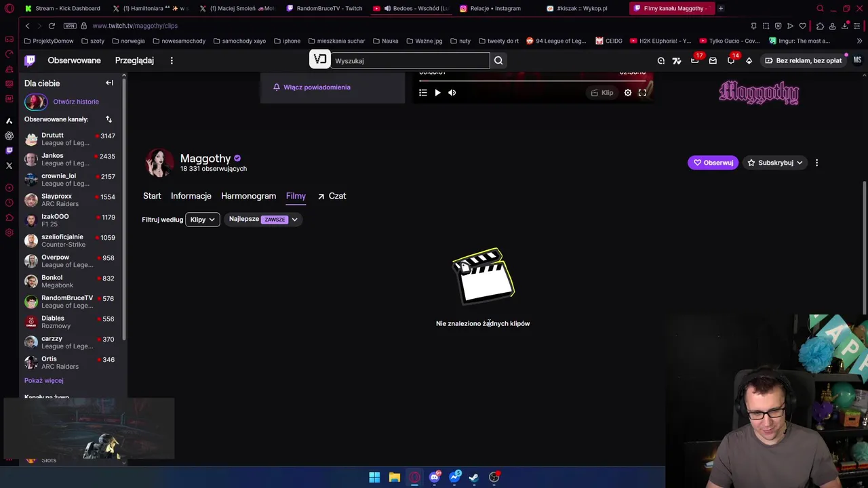868x488 pixels.
Task: Select the Filmy channel tab
Action: coord(296,196)
